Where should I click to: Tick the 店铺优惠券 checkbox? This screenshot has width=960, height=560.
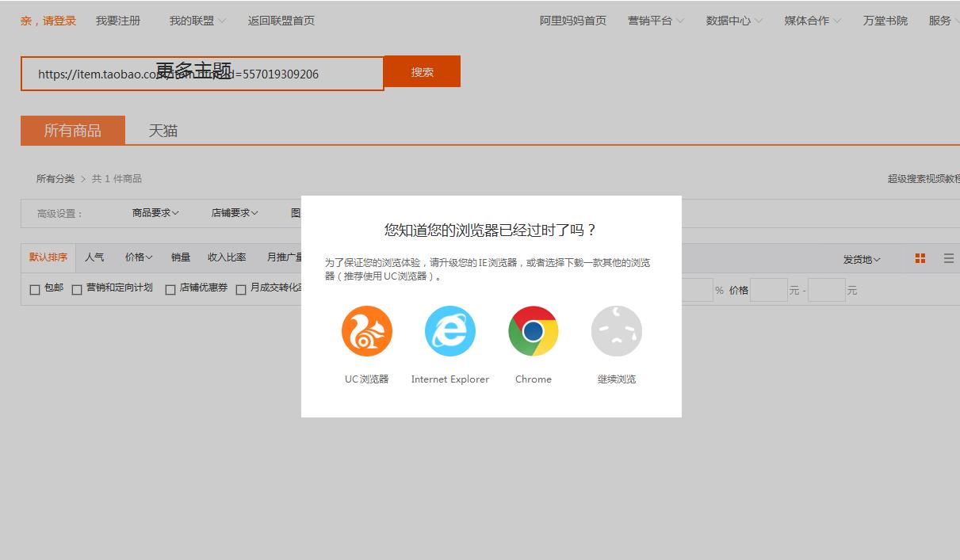(170, 290)
